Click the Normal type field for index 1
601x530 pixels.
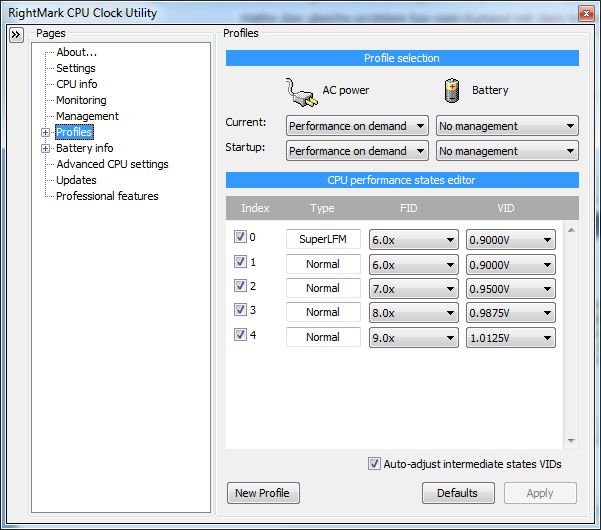click(323, 264)
